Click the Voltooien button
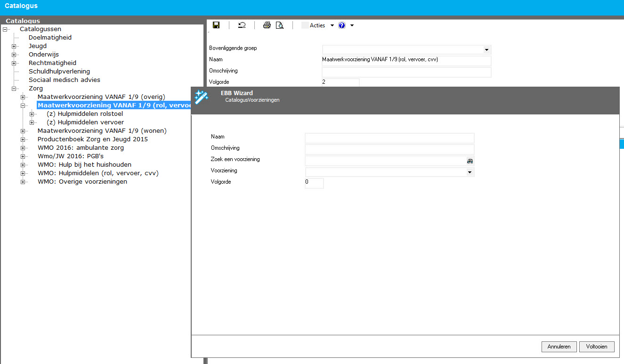The height and width of the screenshot is (364, 624). [x=597, y=347]
